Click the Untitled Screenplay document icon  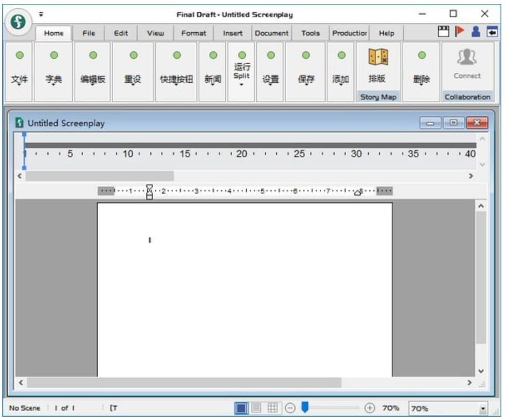click(x=19, y=123)
